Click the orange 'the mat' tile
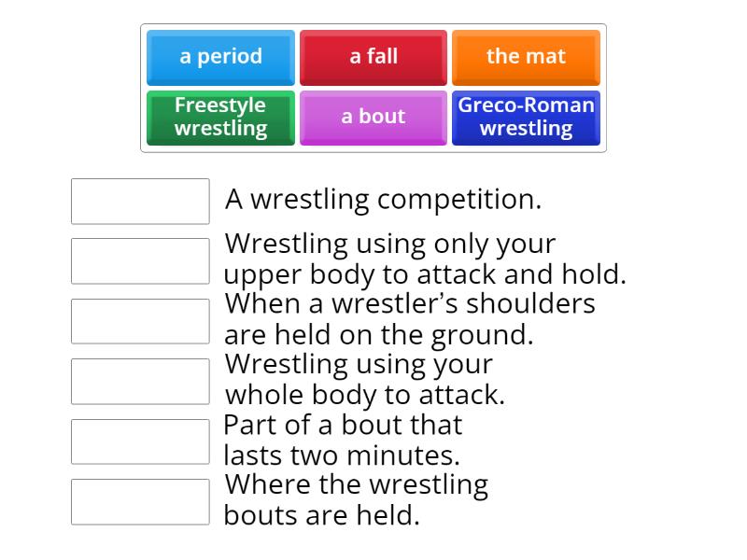The image size is (747, 560). point(526,57)
